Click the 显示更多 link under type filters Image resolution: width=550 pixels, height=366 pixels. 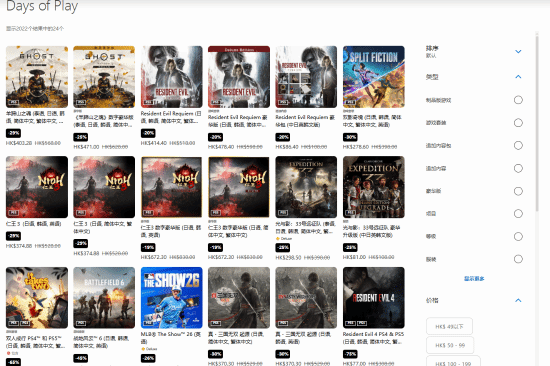click(x=474, y=279)
